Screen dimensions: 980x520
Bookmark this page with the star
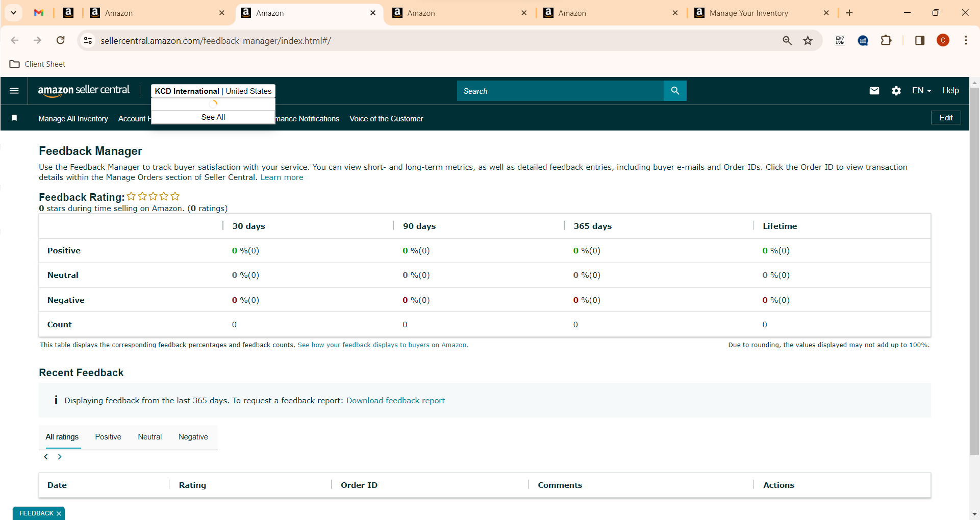808,40
